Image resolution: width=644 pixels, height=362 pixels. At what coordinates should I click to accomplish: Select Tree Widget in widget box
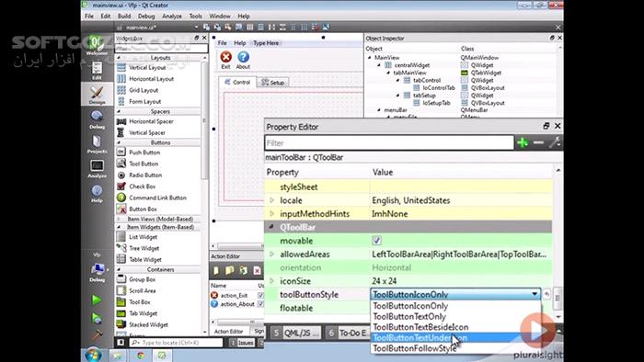point(144,248)
